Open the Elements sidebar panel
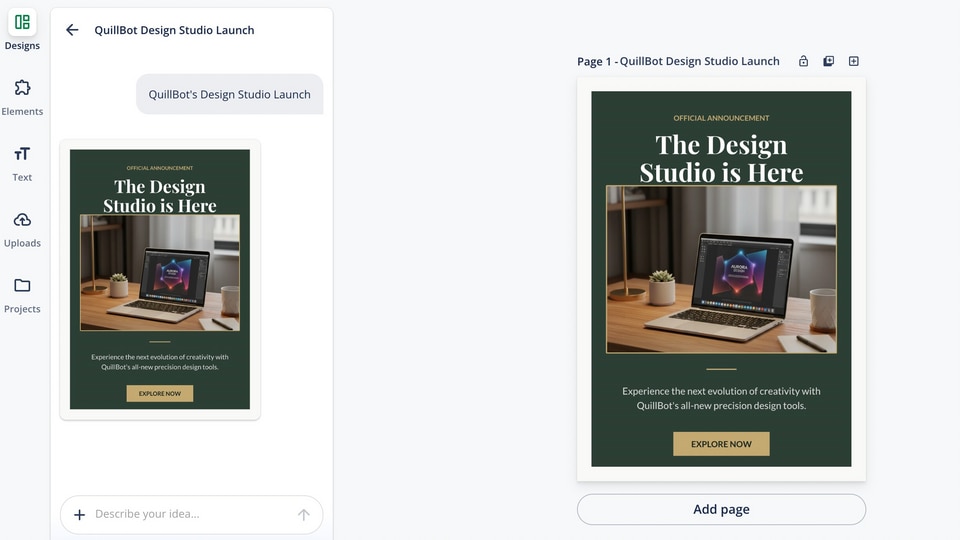Viewport: 960px width, 540px height. click(x=22, y=97)
